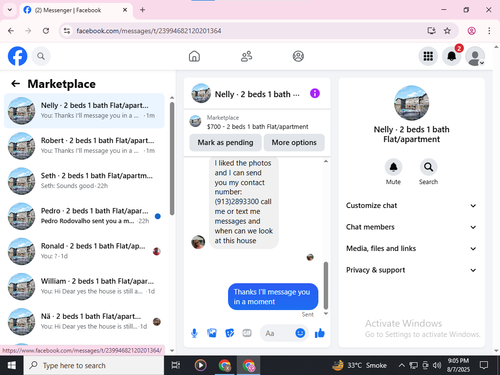Record a voice clip with the microphone icon
The width and height of the screenshot is (500, 375).
194,333
